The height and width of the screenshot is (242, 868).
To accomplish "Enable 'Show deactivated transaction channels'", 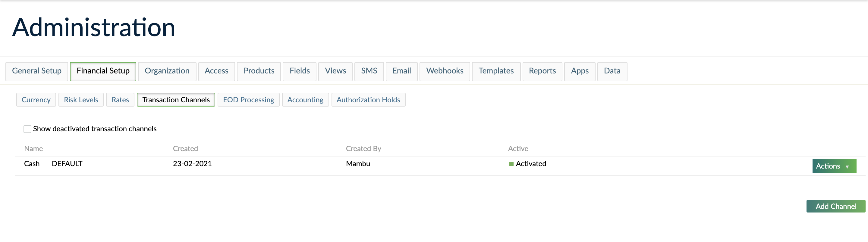I will (x=27, y=129).
